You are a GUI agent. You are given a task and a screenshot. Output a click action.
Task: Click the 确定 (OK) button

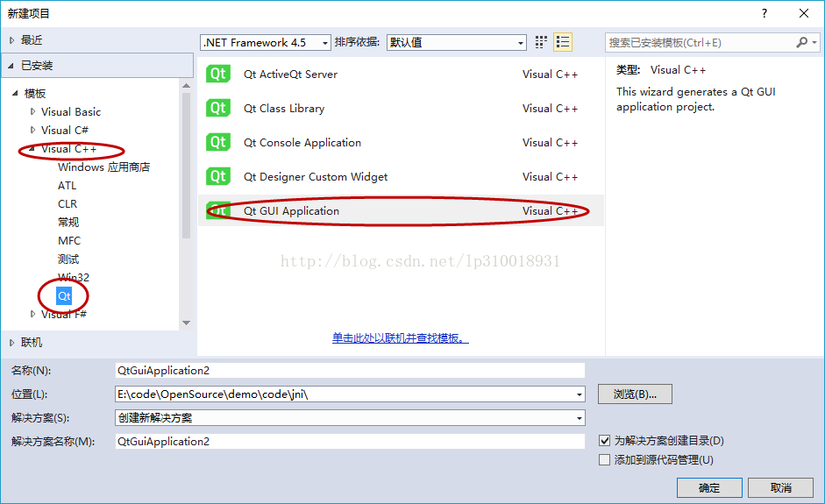pyautogui.click(x=709, y=487)
